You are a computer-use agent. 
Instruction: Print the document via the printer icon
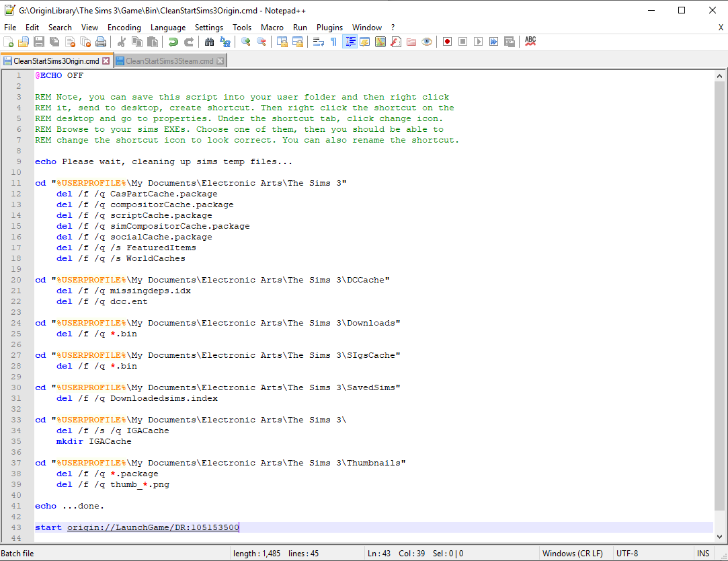point(101,42)
